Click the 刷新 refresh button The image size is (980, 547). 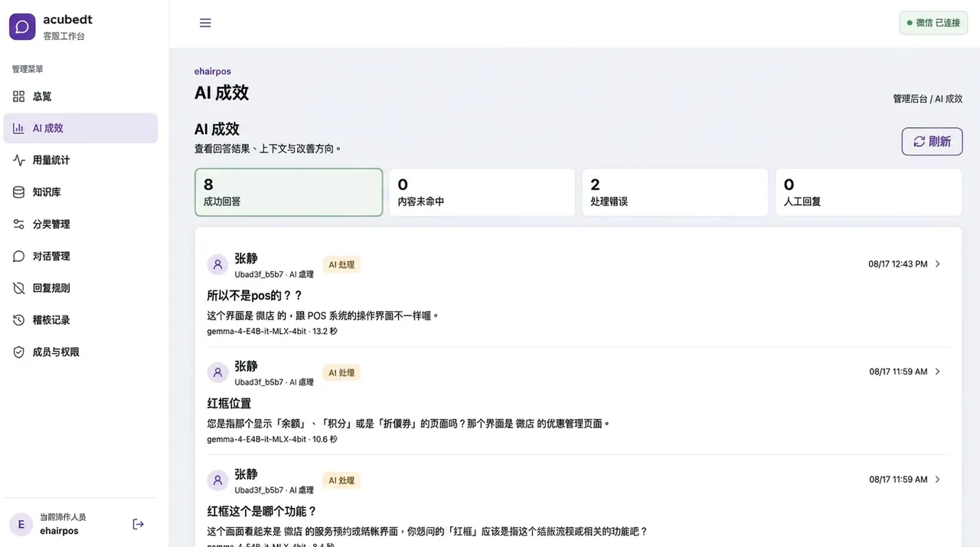[x=932, y=142]
